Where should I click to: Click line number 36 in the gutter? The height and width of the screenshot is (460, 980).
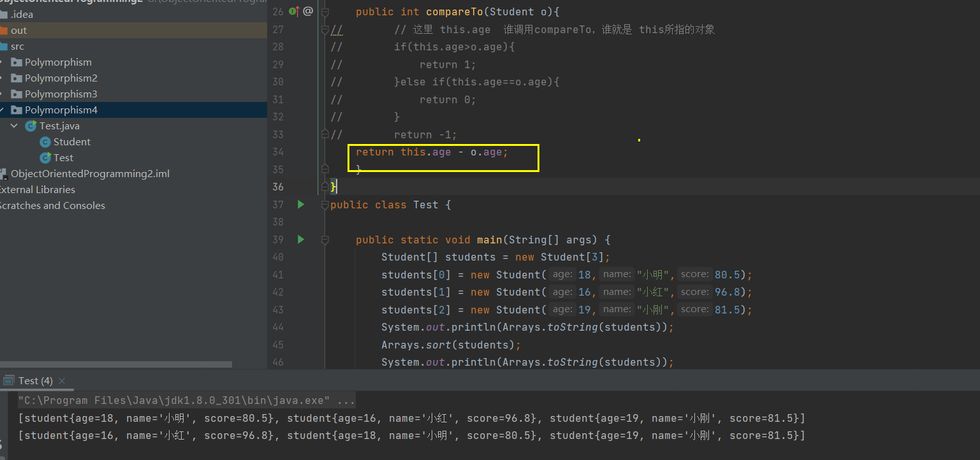(x=278, y=187)
